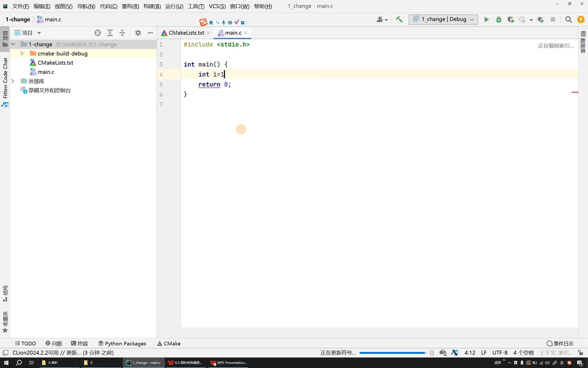Expand all with the project panel icon

[x=110, y=33]
